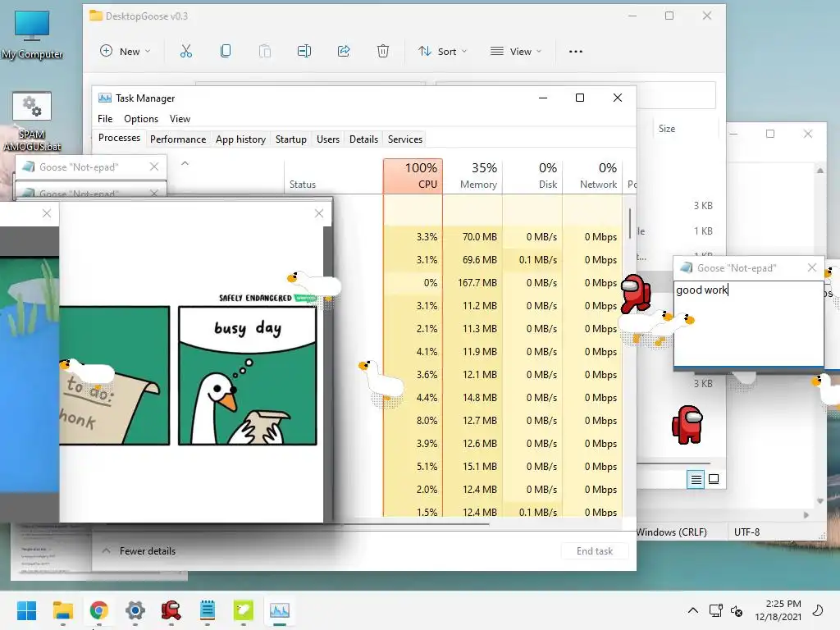Switch to the Details tab

click(x=363, y=139)
